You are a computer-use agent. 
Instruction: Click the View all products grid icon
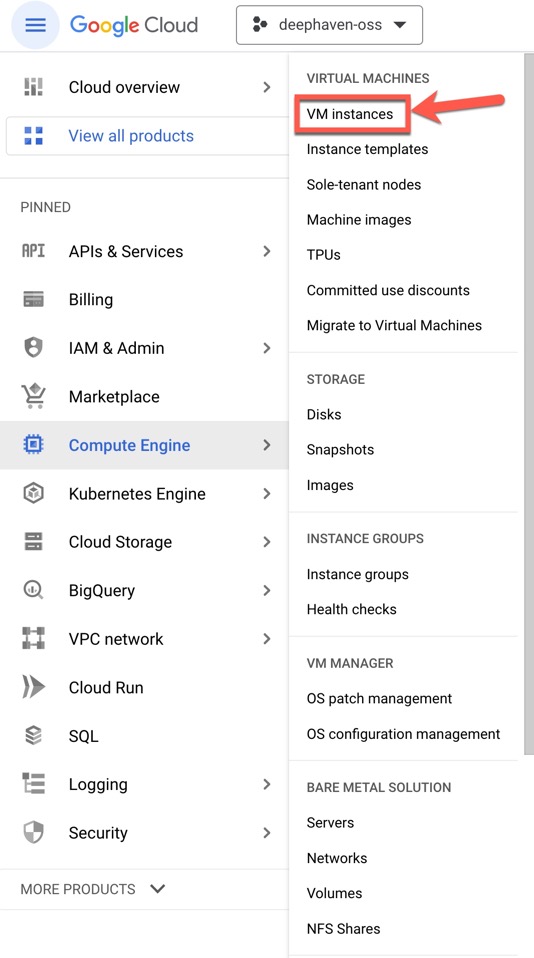pos(34,136)
